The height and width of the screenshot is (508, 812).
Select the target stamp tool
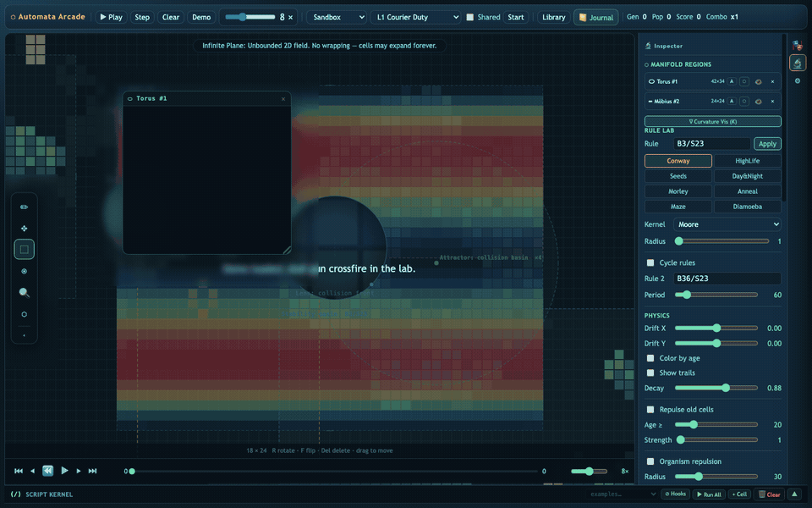[24, 271]
